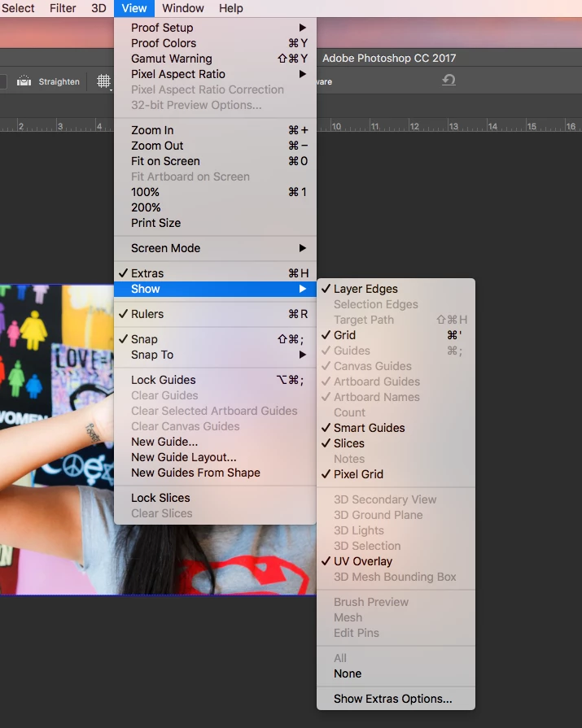This screenshot has width=582, height=728.
Task: Uncheck Layer Edges in Show submenu
Action: [x=396, y=289]
